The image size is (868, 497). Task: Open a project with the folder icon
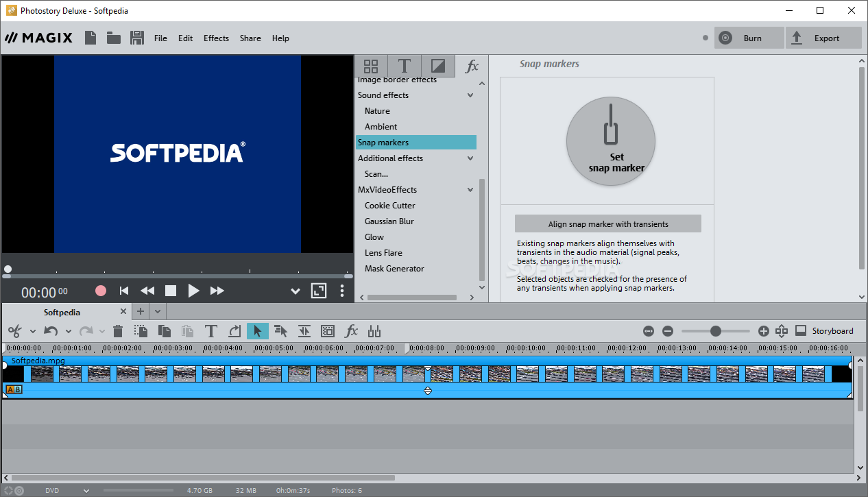coord(114,38)
